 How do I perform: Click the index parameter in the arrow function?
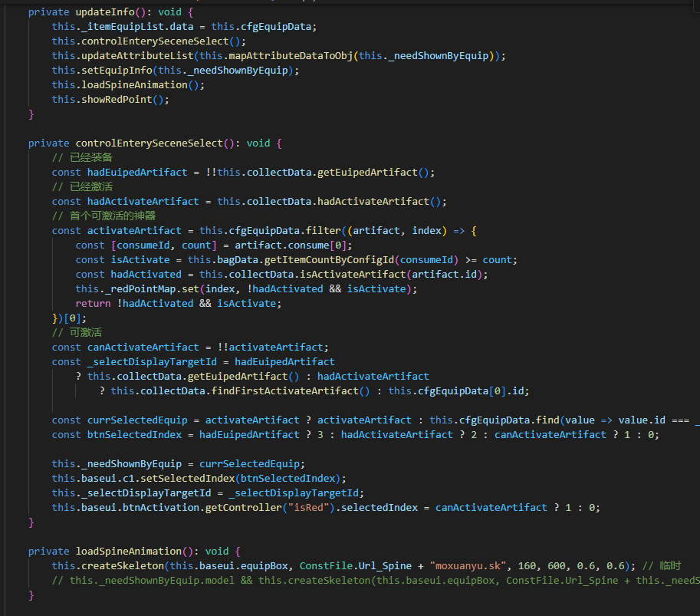(x=426, y=231)
